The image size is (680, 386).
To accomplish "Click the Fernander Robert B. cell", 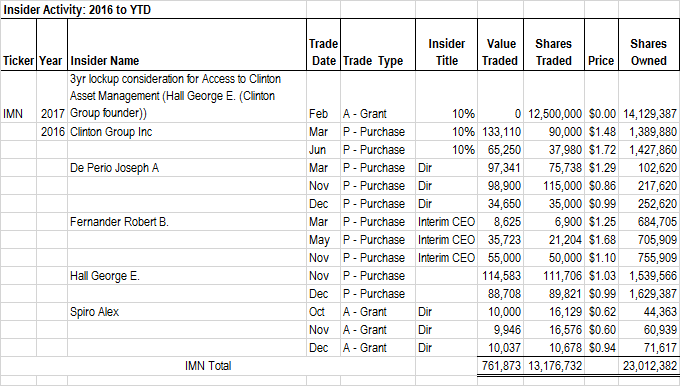I will (x=187, y=222).
